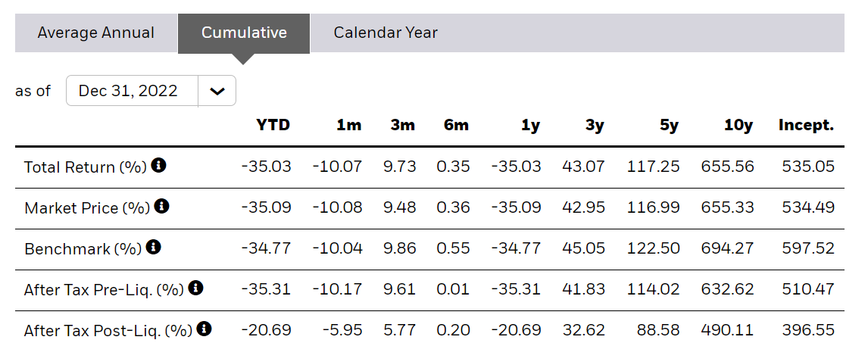Open info icon beside Market Price (%)

pos(161,206)
